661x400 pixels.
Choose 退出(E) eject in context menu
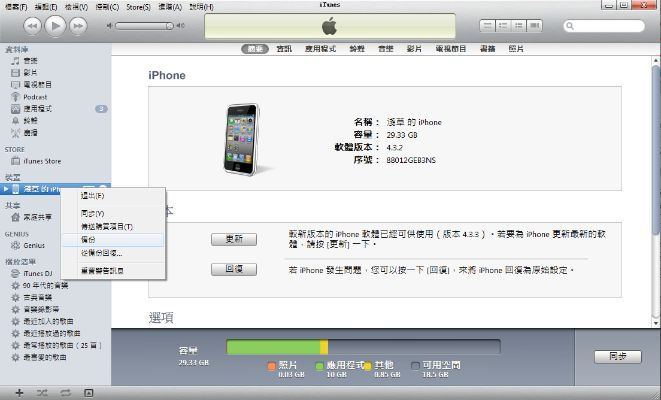tap(113, 196)
